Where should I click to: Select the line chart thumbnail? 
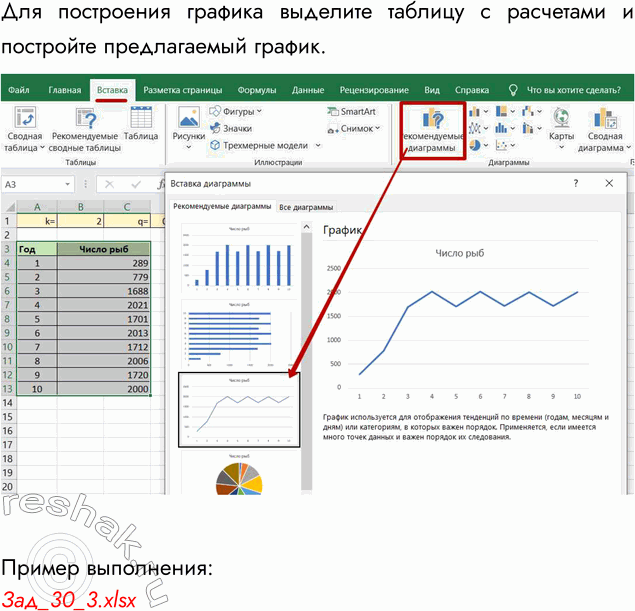coord(239,410)
